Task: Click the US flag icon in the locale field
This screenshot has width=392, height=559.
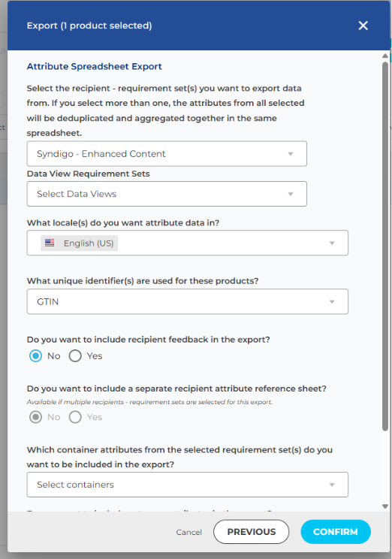Action: click(x=50, y=243)
